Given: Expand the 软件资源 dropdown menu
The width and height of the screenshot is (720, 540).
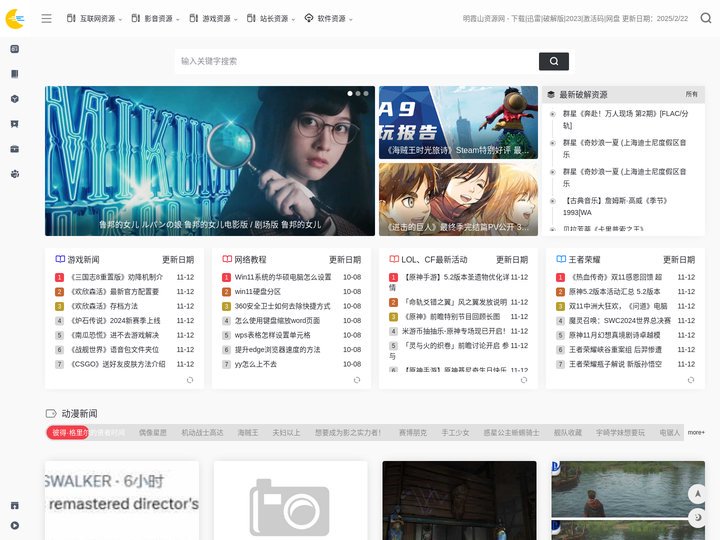Looking at the screenshot, I should pos(329,18).
